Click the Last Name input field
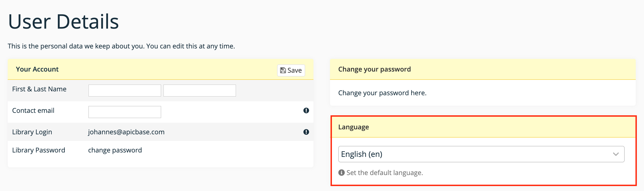This screenshot has height=191, width=644. tap(199, 91)
